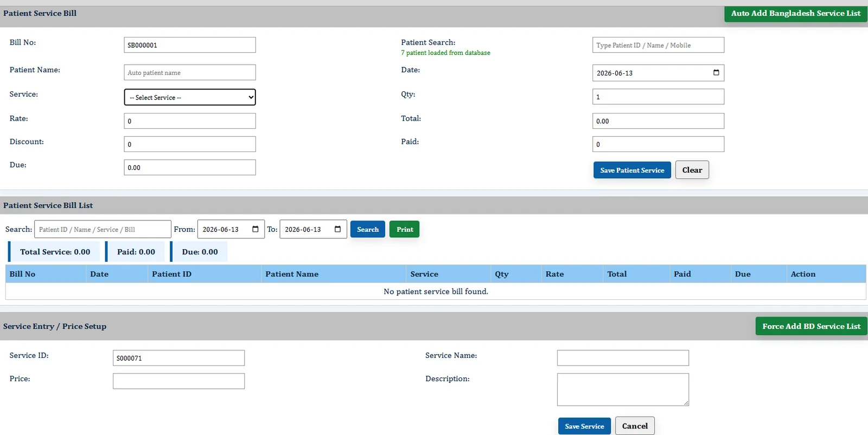Click the Total input field
The image size is (868, 435).
pyautogui.click(x=658, y=121)
